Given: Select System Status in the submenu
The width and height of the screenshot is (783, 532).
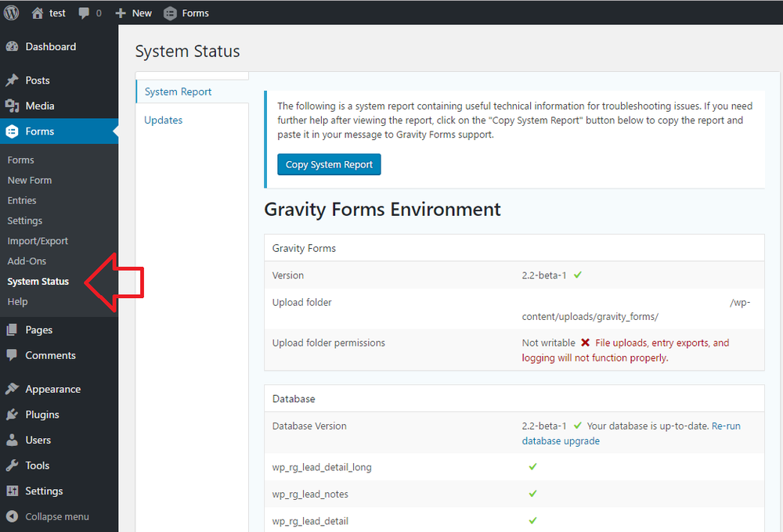Looking at the screenshot, I should [x=38, y=282].
